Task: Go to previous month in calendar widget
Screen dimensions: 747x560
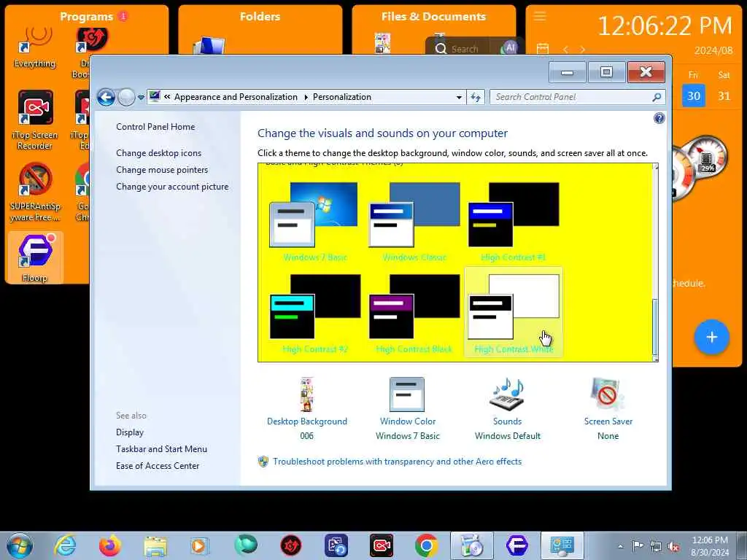Action: (565, 49)
